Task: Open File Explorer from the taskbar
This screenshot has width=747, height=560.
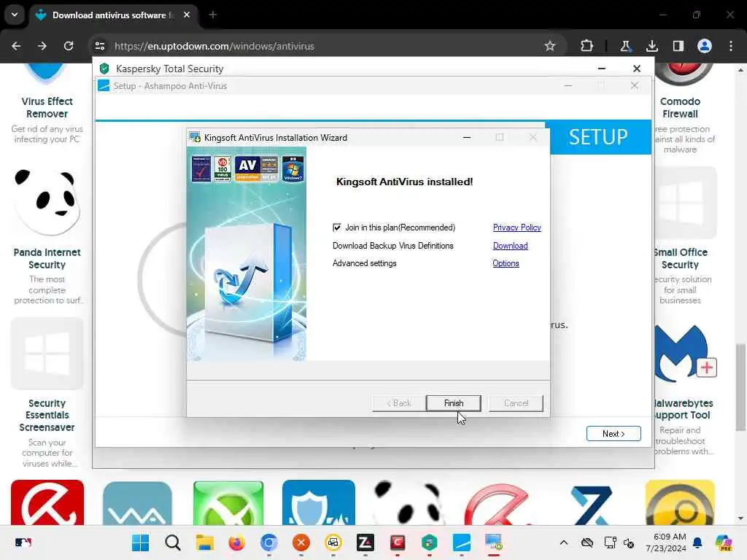Action: (x=205, y=542)
